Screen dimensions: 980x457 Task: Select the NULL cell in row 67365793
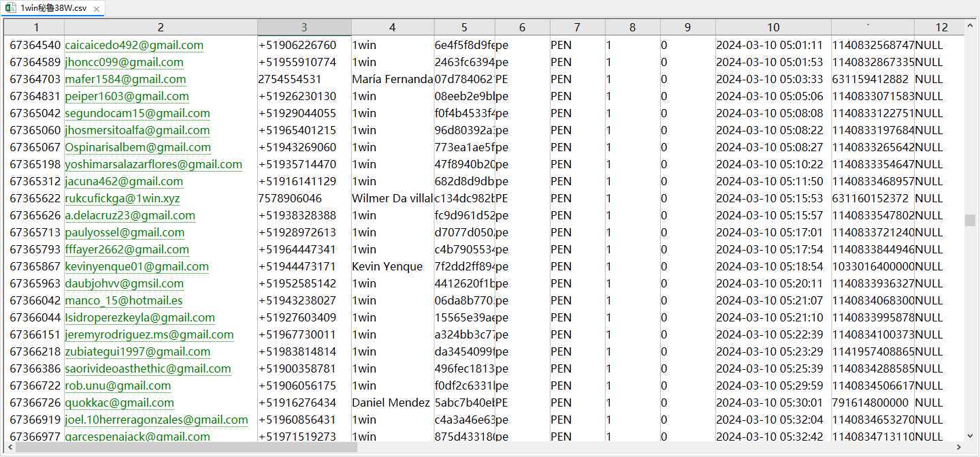pyautogui.click(x=939, y=249)
